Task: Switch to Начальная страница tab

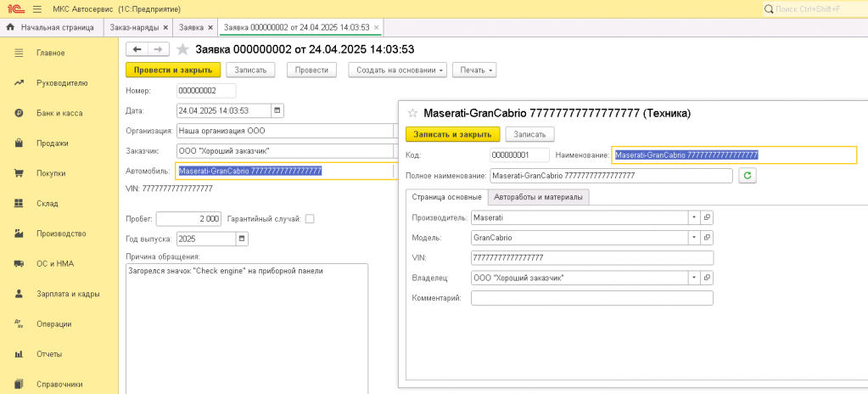Action: pyautogui.click(x=52, y=27)
